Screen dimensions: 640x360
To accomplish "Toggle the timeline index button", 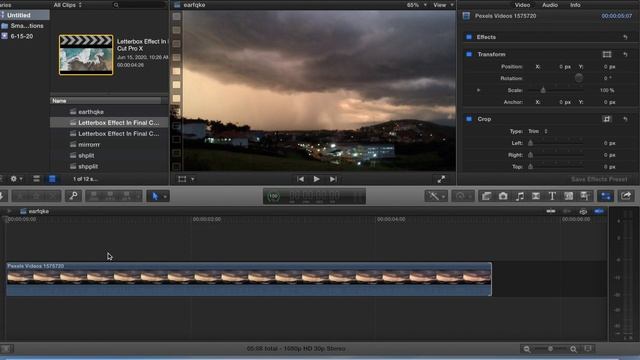I will point(7,349).
